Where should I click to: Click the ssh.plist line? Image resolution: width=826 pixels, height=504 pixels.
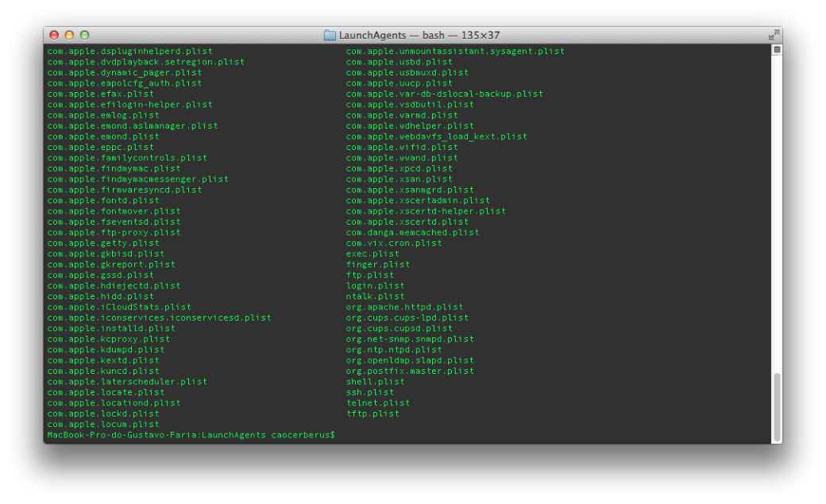click(x=369, y=392)
